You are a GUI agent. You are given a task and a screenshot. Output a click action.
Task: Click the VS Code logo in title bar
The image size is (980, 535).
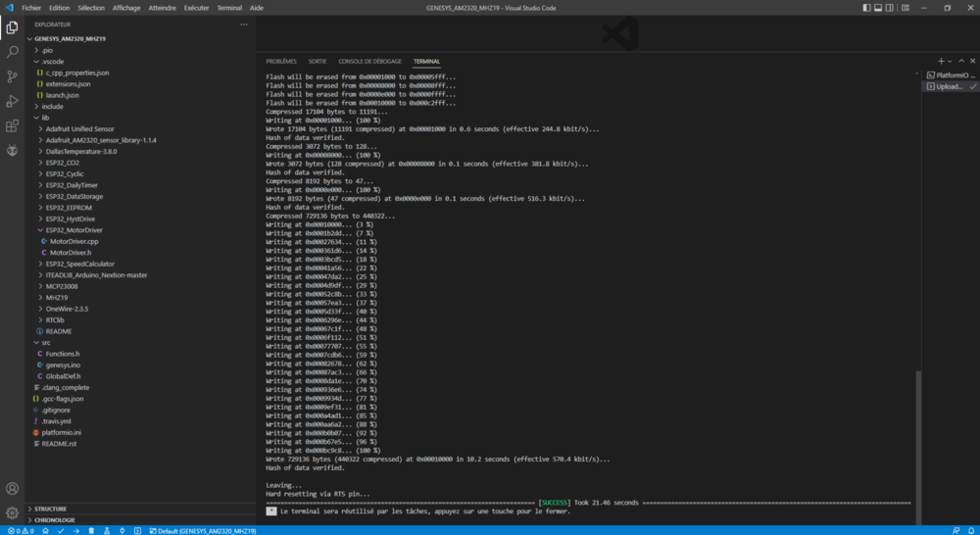[9, 8]
